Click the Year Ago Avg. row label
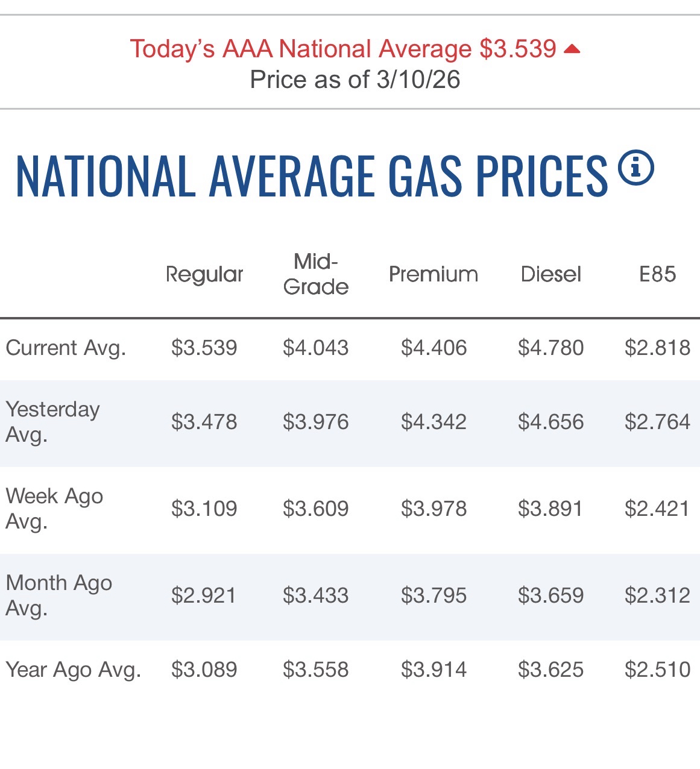Viewport: 700px width, 769px height. [73, 670]
